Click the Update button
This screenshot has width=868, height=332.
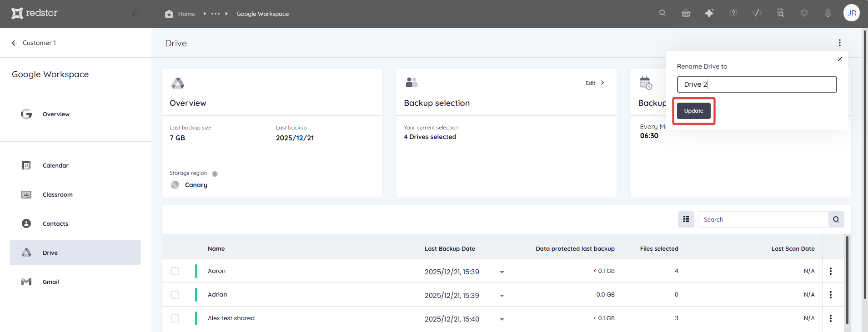tap(693, 111)
